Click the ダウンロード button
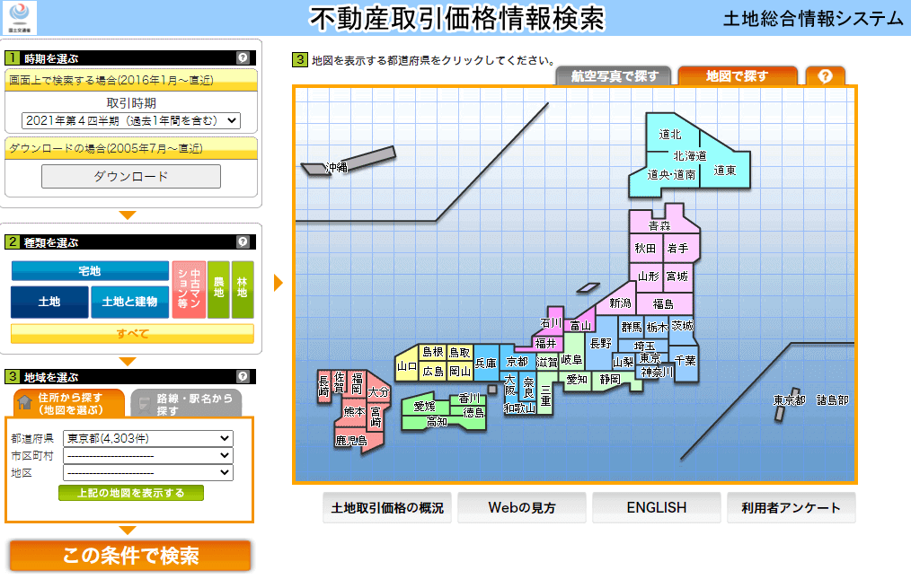The height and width of the screenshot is (588, 911). [x=131, y=177]
